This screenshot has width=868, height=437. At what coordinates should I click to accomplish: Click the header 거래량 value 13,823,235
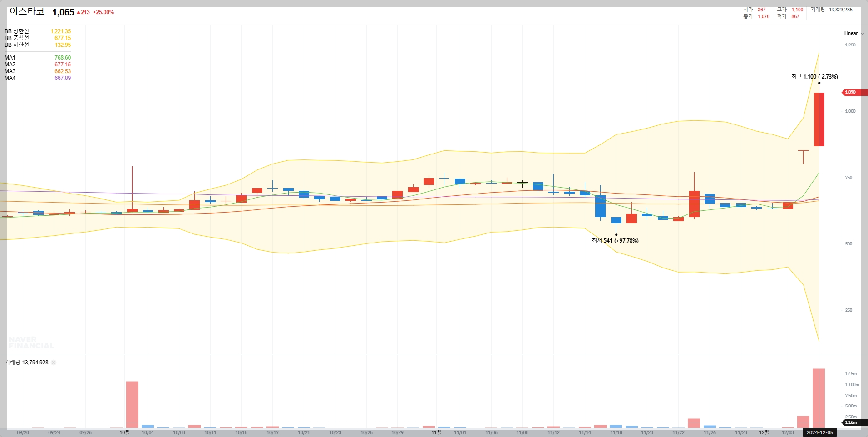coord(841,10)
